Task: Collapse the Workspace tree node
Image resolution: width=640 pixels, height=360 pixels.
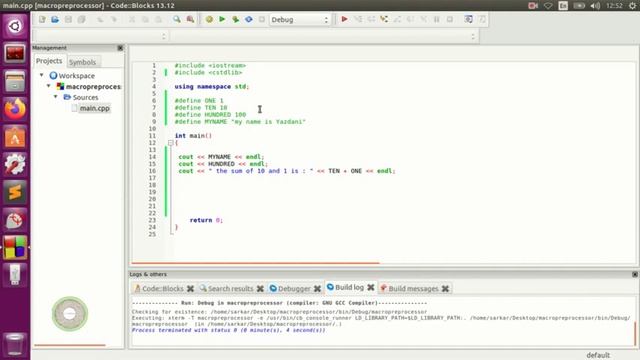Action: click(x=42, y=76)
